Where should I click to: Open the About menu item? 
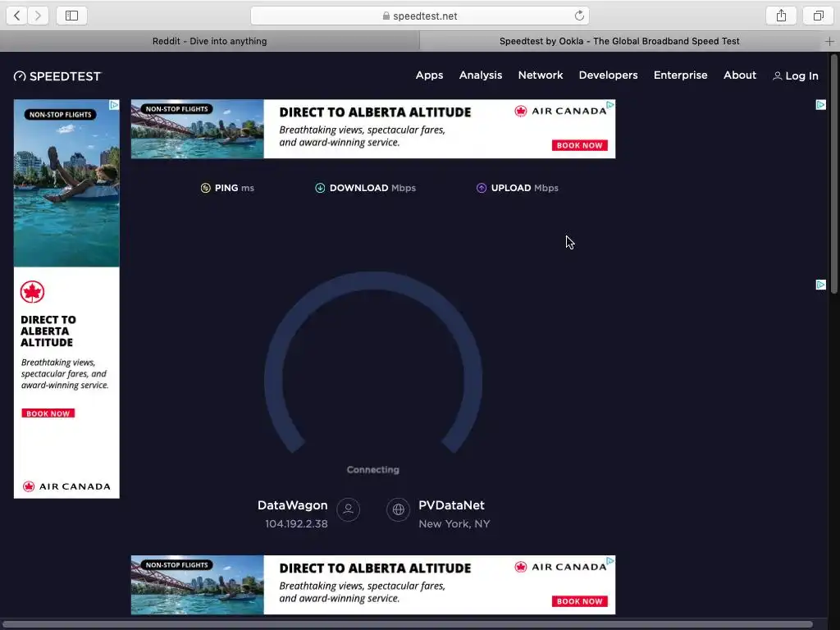click(x=740, y=75)
